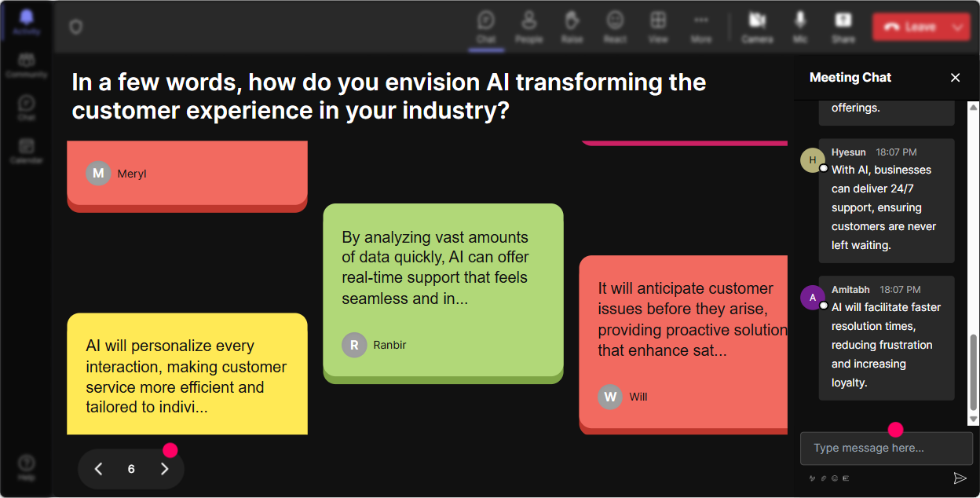Open the text formatting icon below message box
This screenshot has height=498, width=980.
[x=813, y=478]
